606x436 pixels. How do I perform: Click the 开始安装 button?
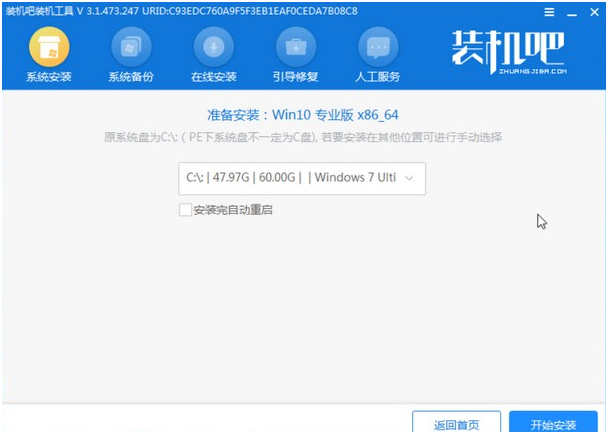tap(553, 424)
